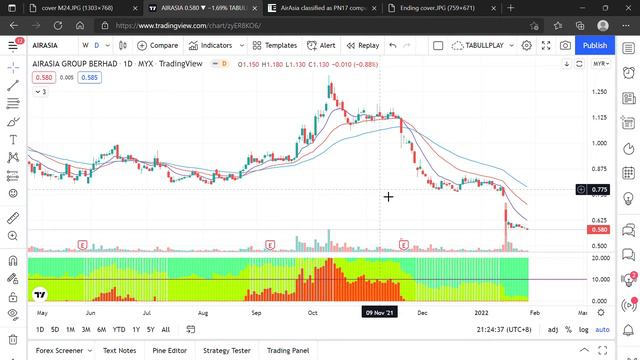This screenshot has height=360, width=640.
Task: Click the Publish button
Action: click(x=595, y=45)
